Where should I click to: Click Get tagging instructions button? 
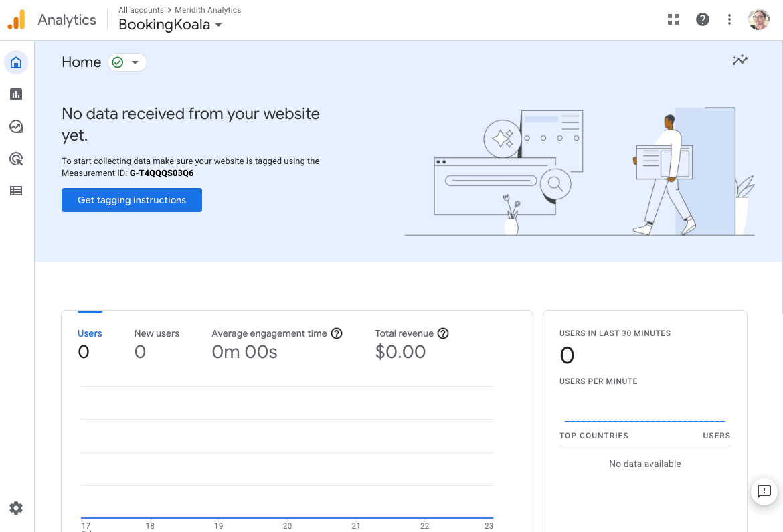[x=132, y=200]
